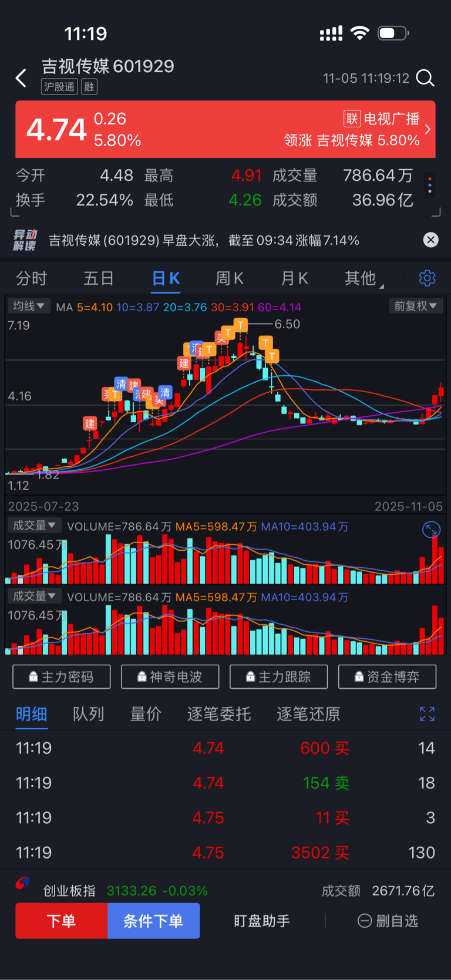Tap the cellular signal icon
This screenshot has height=980, width=451.
331,33
